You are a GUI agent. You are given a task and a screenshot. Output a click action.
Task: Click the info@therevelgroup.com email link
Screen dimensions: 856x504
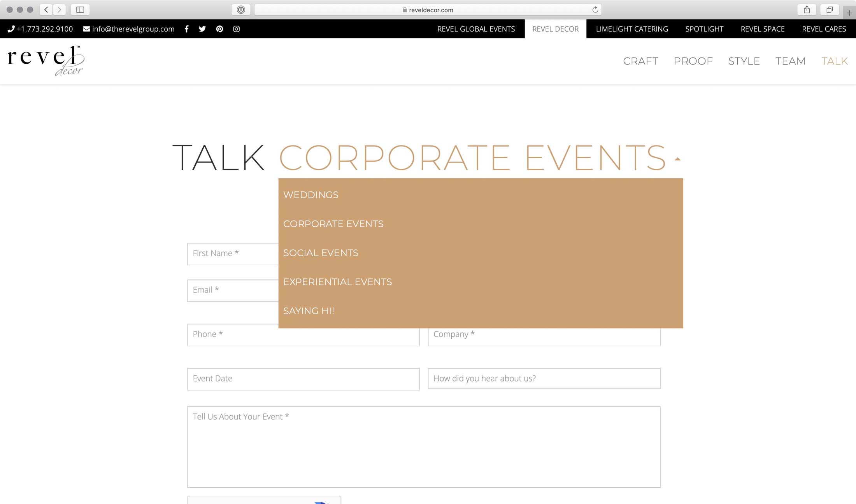[133, 29]
